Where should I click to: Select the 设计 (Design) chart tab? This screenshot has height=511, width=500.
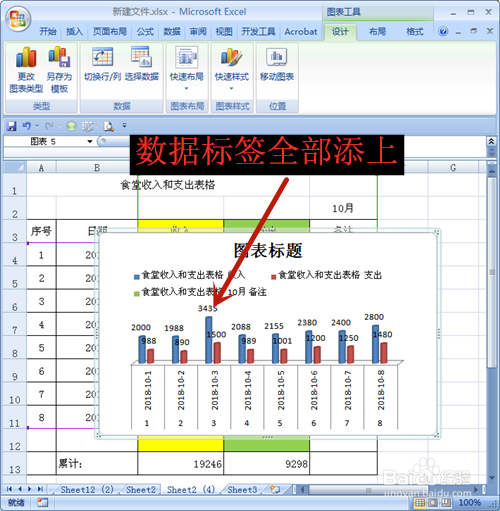(x=340, y=32)
